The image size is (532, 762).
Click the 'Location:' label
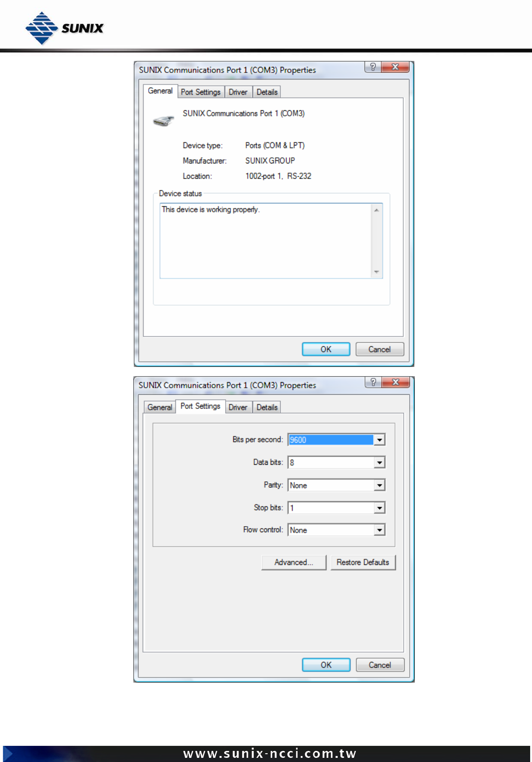coord(197,176)
